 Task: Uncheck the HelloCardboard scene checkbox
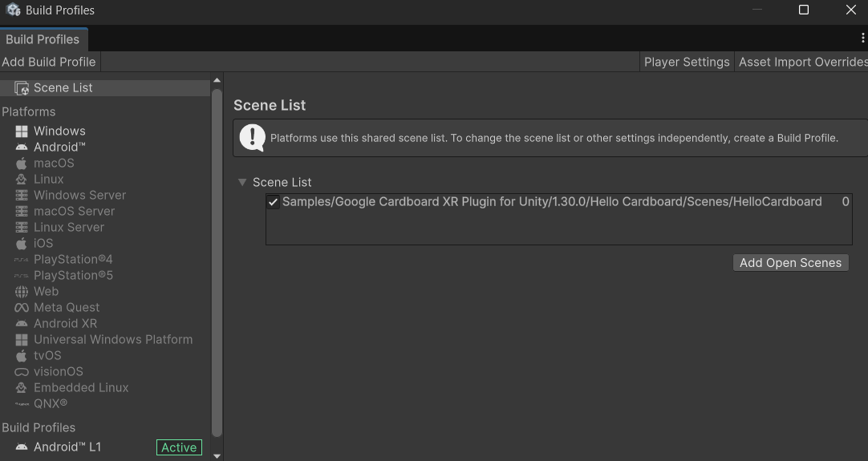274,202
